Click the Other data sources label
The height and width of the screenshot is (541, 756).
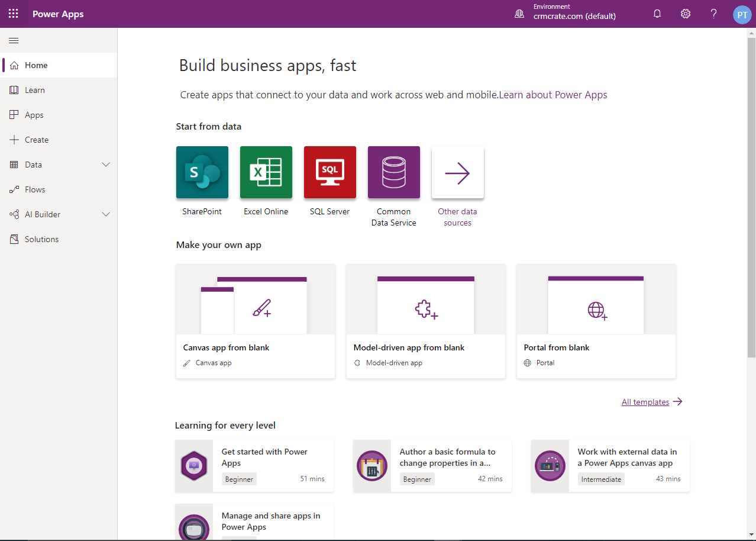[458, 217]
